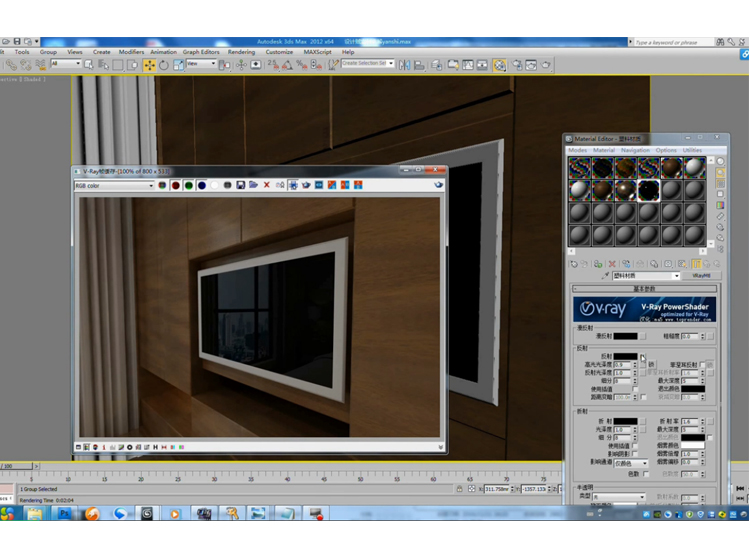
Task: Toggle Angle Snap icon in main toolbar
Action: pos(287,65)
